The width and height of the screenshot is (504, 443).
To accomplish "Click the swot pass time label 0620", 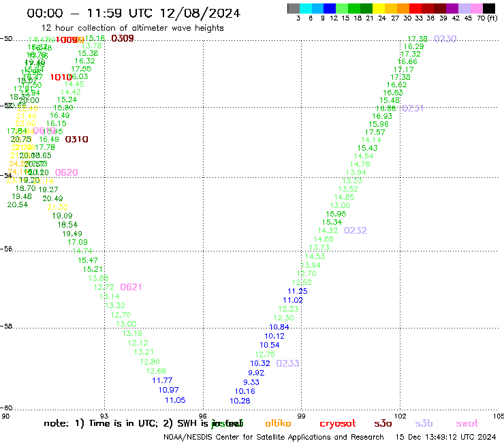I will click(x=67, y=172).
